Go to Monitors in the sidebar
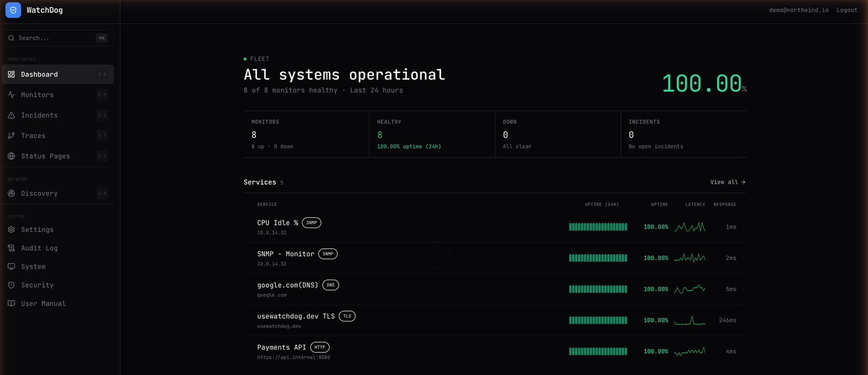The height and width of the screenshot is (375, 868). (58, 95)
